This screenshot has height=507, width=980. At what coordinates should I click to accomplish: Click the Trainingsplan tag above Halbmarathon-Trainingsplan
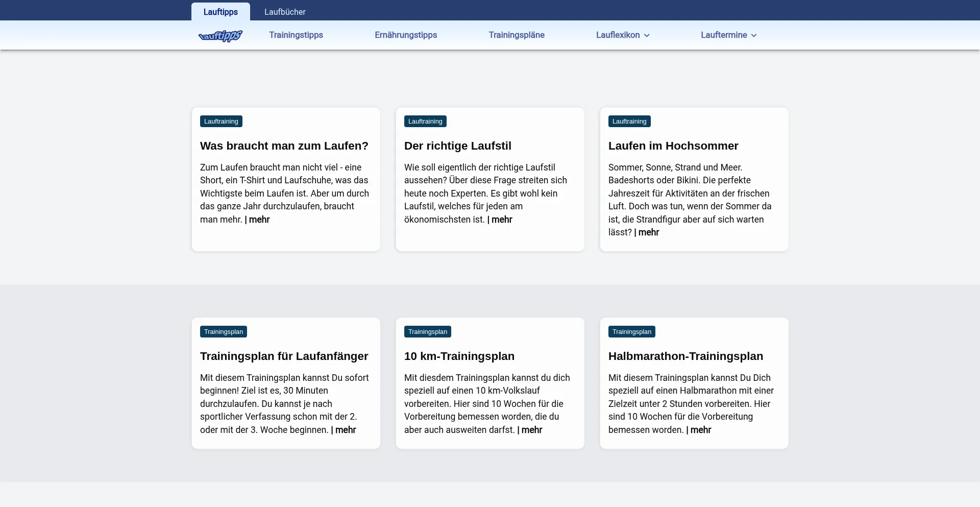click(631, 332)
